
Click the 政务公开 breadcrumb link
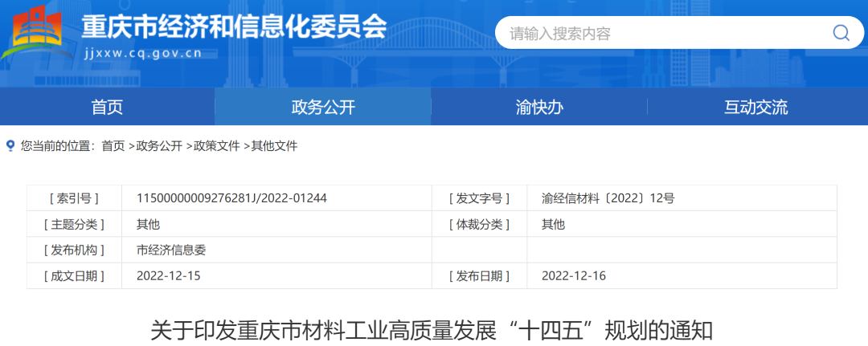159,146
